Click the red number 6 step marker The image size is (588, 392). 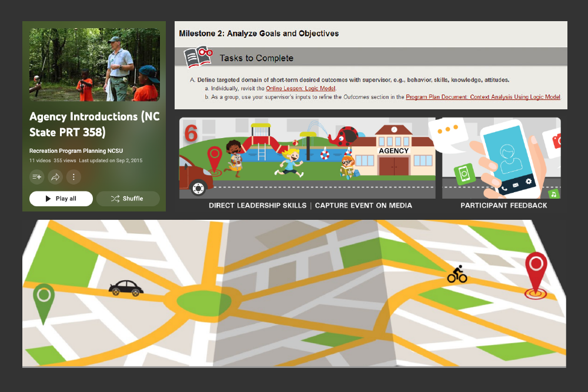(x=191, y=133)
